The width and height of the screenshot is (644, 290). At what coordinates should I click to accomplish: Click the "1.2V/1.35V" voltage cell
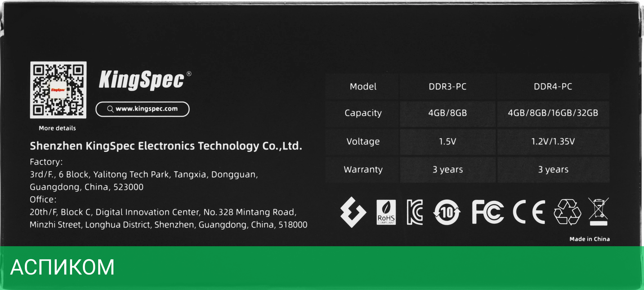(553, 142)
